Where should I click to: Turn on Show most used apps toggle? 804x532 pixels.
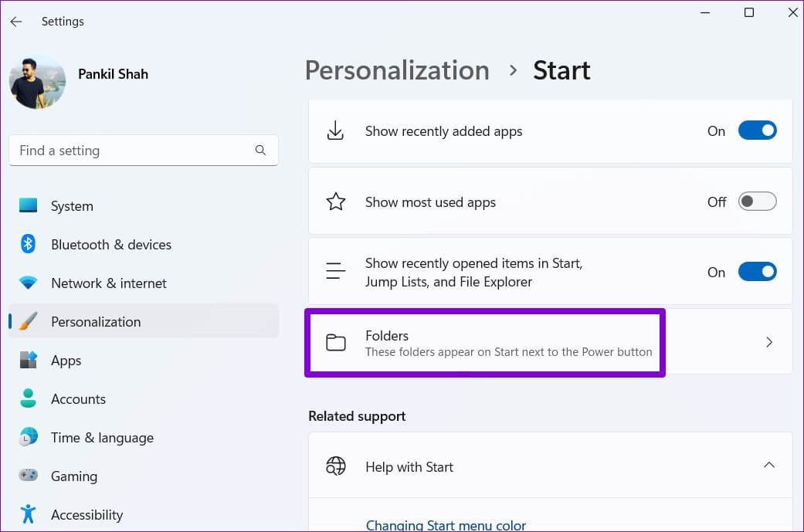(x=758, y=202)
